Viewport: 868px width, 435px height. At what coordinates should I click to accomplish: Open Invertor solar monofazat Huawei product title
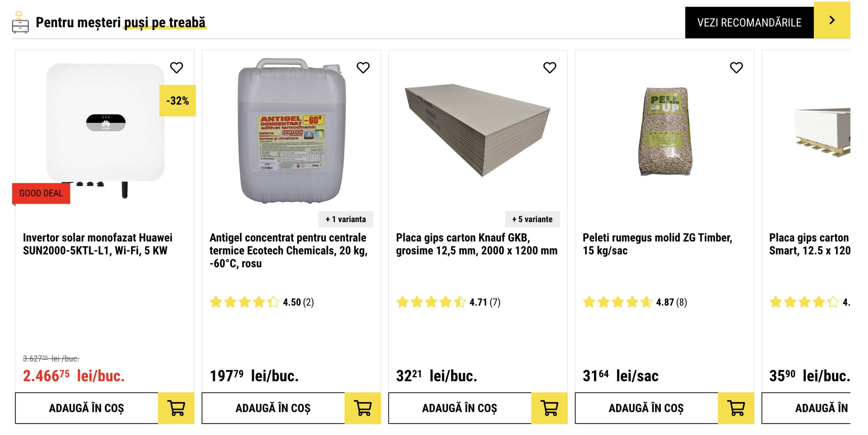97,244
